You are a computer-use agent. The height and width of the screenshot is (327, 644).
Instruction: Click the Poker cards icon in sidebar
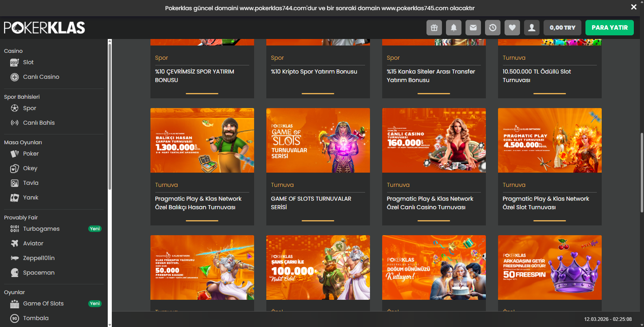pos(15,154)
